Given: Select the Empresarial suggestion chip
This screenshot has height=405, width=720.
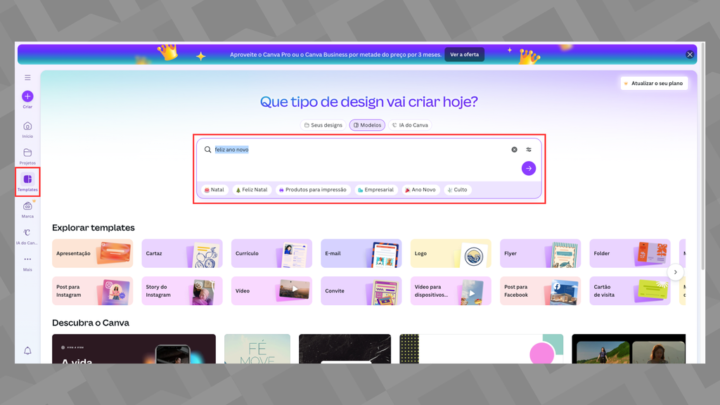Looking at the screenshot, I should click(x=376, y=190).
